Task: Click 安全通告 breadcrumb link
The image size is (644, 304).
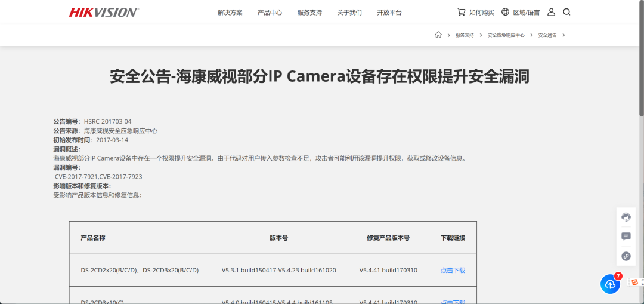Action: click(x=547, y=35)
